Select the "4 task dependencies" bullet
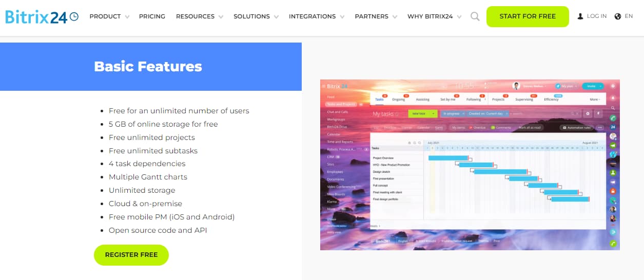The image size is (644, 280). pyautogui.click(x=147, y=164)
